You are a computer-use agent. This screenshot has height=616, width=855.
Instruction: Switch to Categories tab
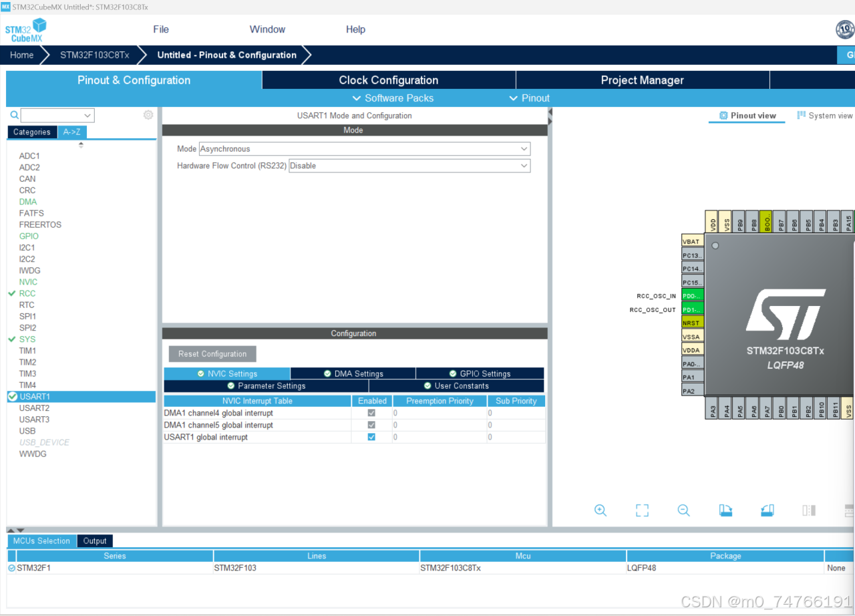32,132
